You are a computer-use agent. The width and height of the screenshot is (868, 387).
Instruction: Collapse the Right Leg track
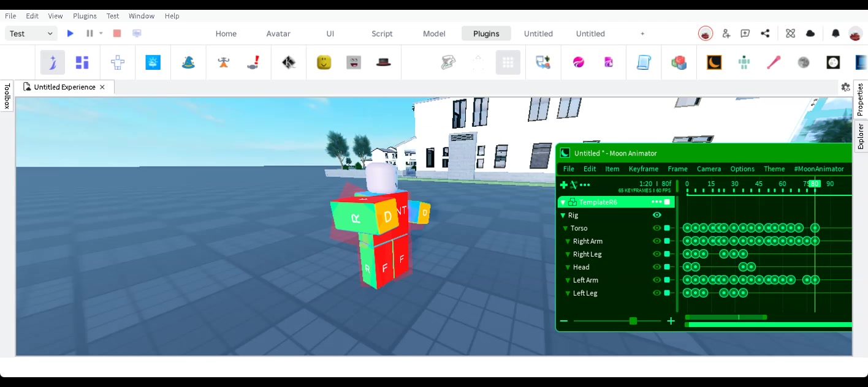pyautogui.click(x=568, y=254)
